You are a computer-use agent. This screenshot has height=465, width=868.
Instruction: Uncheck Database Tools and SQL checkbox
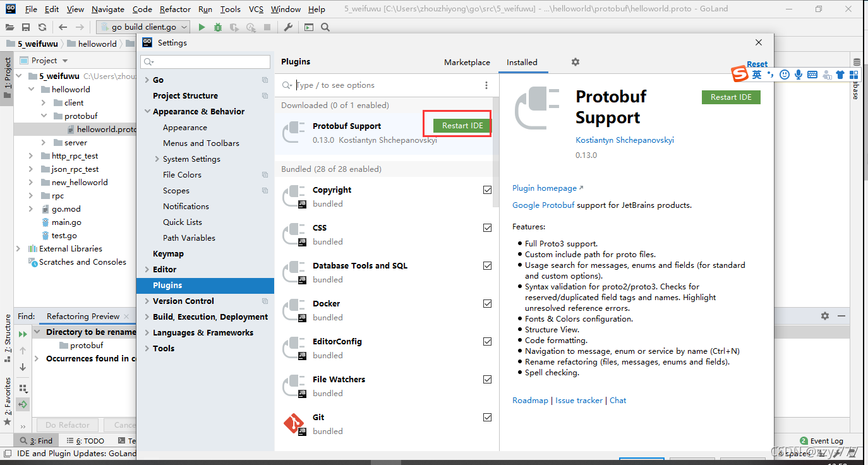pyautogui.click(x=487, y=265)
